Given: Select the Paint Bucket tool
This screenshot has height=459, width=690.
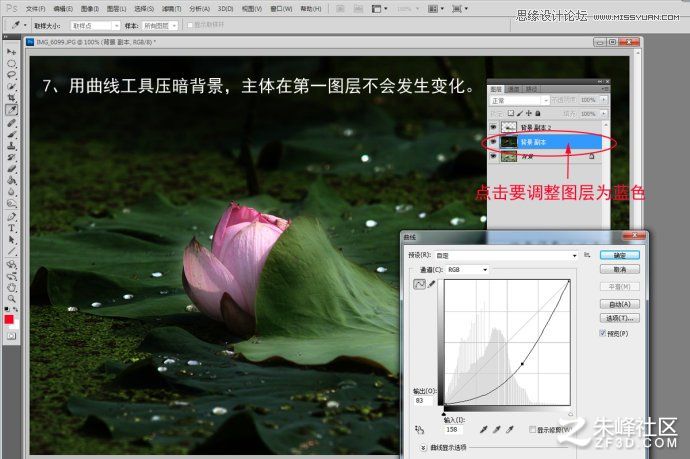Looking at the screenshot, I should pyautogui.click(x=11, y=180).
